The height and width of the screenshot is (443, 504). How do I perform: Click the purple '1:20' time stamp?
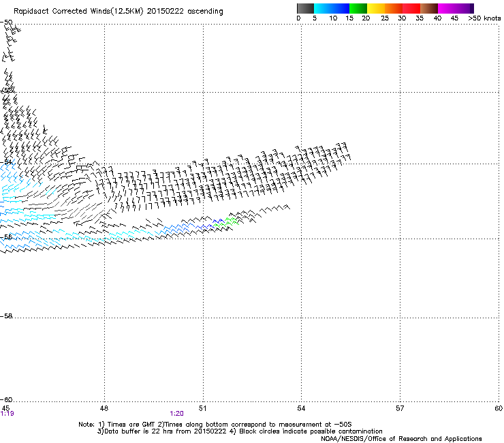click(x=177, y=414)
